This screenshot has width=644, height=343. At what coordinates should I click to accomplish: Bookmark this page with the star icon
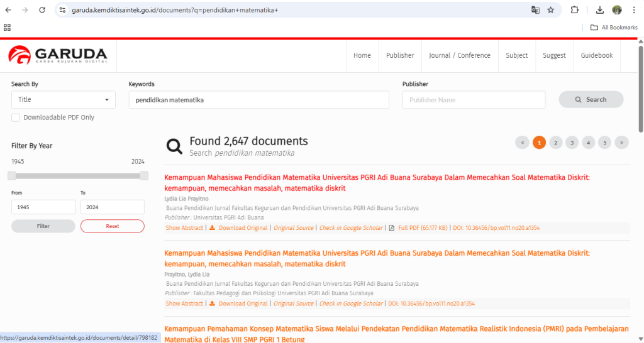551,10
